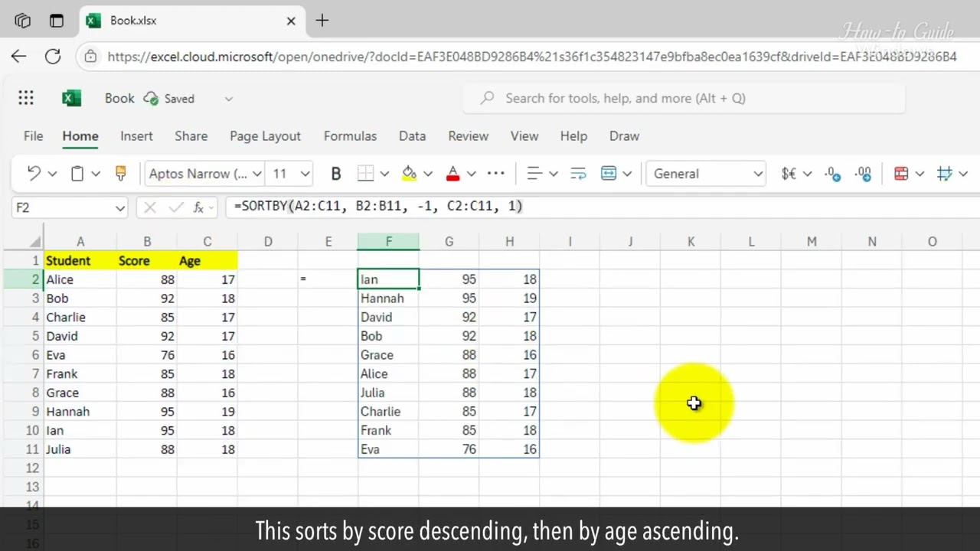Select the Score header cell
The height and width of the screenshot is (551, 980).
(147, 261)
